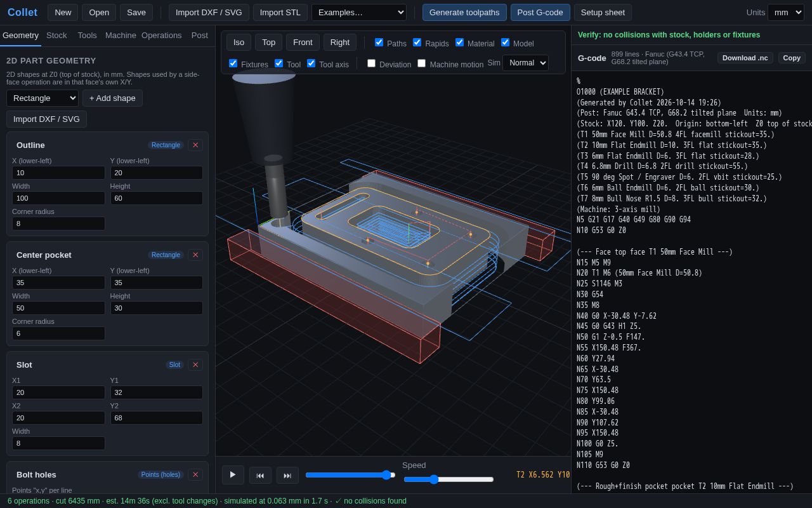The width and height of the screenshot is (812, 508).
Task: Adjust the Speed slider
Action: coord(449,479)
